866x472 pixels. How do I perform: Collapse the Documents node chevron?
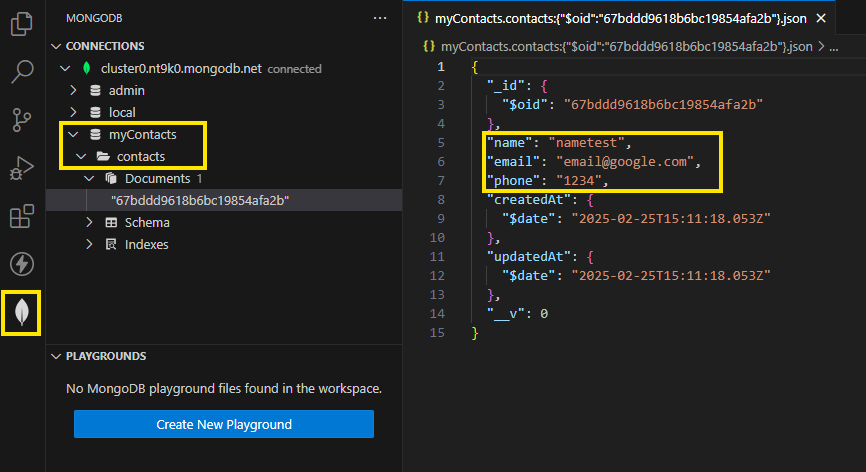click(x=89, y=178)
